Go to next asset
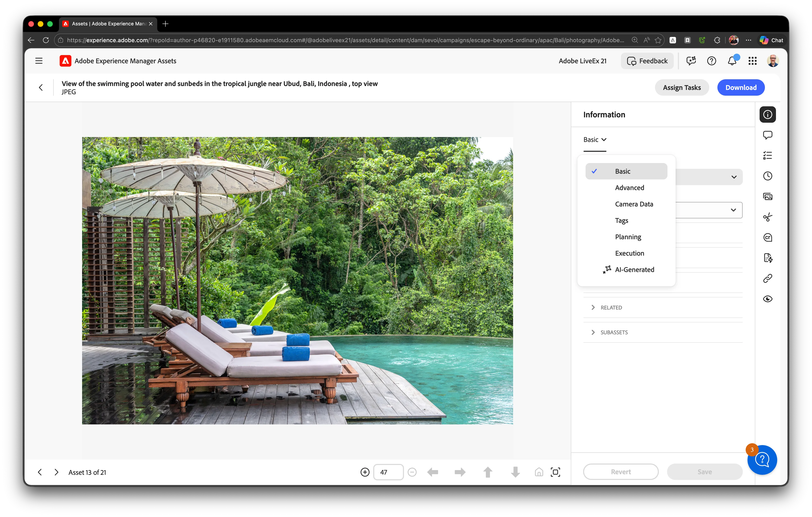812x517 pixels. (x=56, y=472)
